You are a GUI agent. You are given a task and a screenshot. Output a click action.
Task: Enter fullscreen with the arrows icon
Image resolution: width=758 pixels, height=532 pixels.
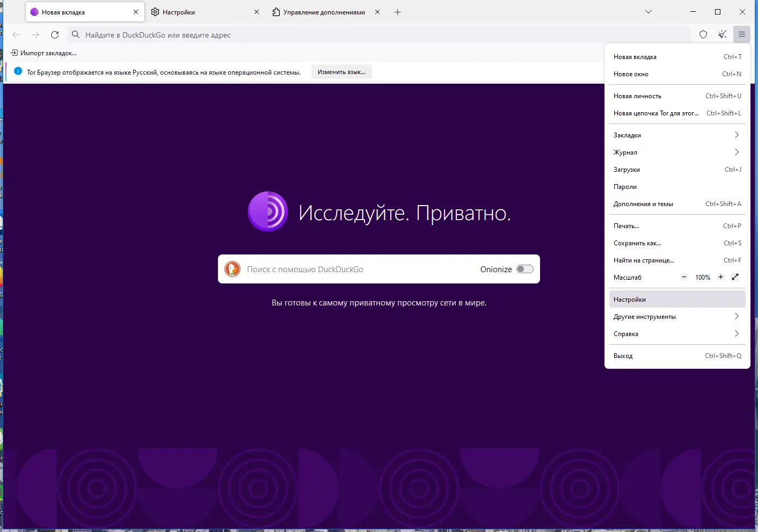click(x=735, y=277)
